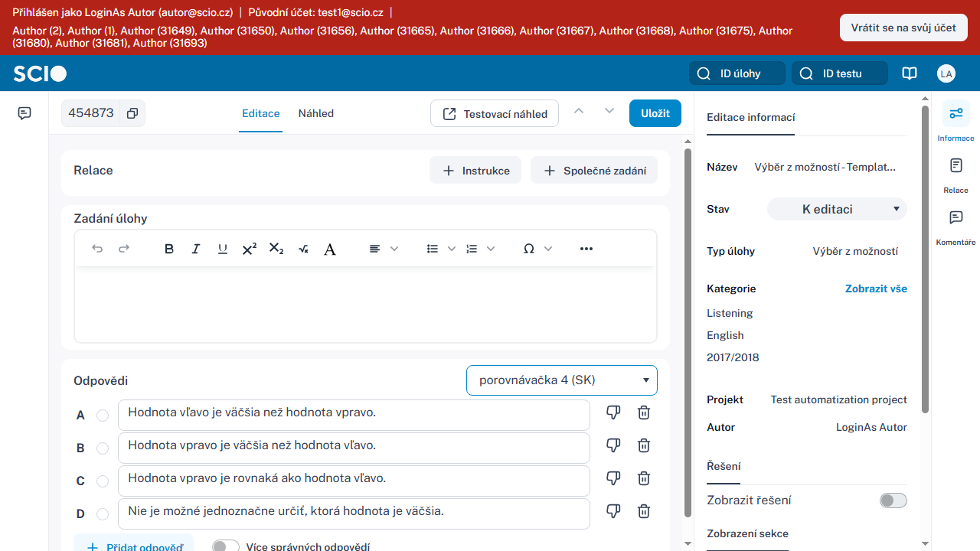Click the ID testu search field

(840, 73)
